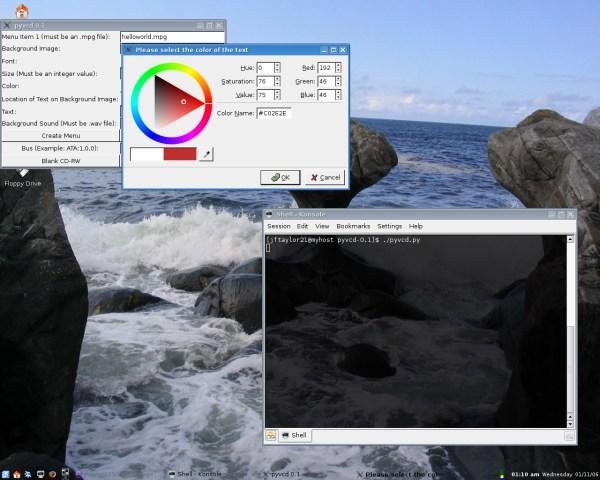Click new session icon in Konsole tab bar
600x480 pixels.
pos(271,435)
